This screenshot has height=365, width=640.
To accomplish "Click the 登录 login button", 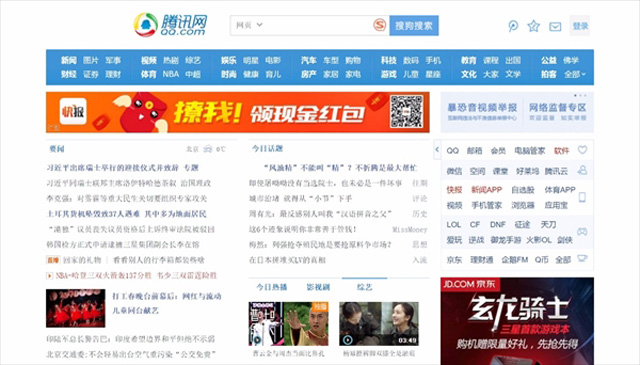I will (580, 26).
